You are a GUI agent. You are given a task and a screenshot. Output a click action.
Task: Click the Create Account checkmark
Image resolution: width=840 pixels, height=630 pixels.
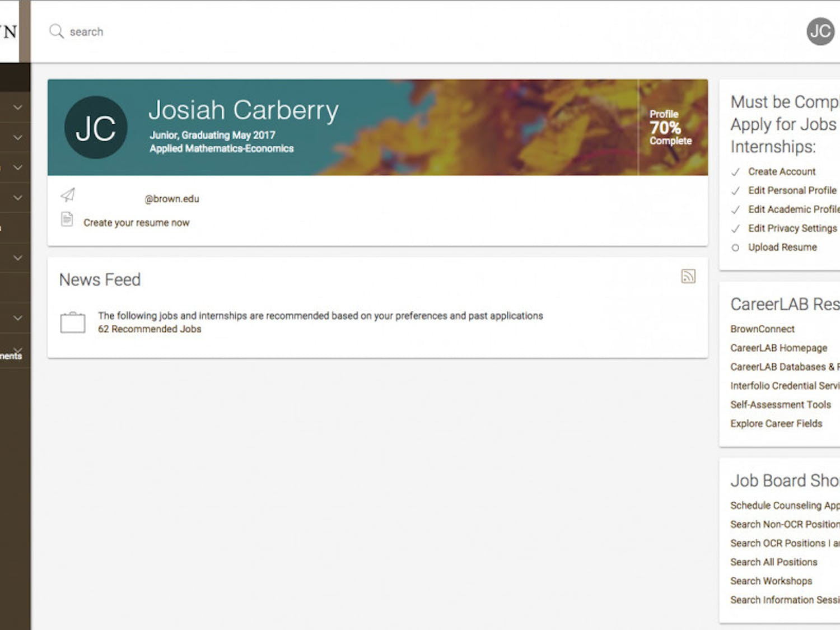[x=735, y=172]
